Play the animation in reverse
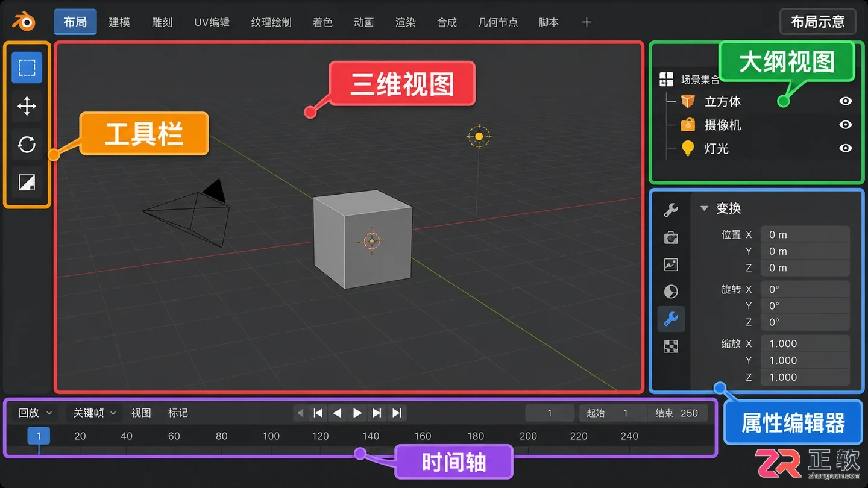Image resolution: width=868 pixels, height=488 pixels. tap(338, 413)
